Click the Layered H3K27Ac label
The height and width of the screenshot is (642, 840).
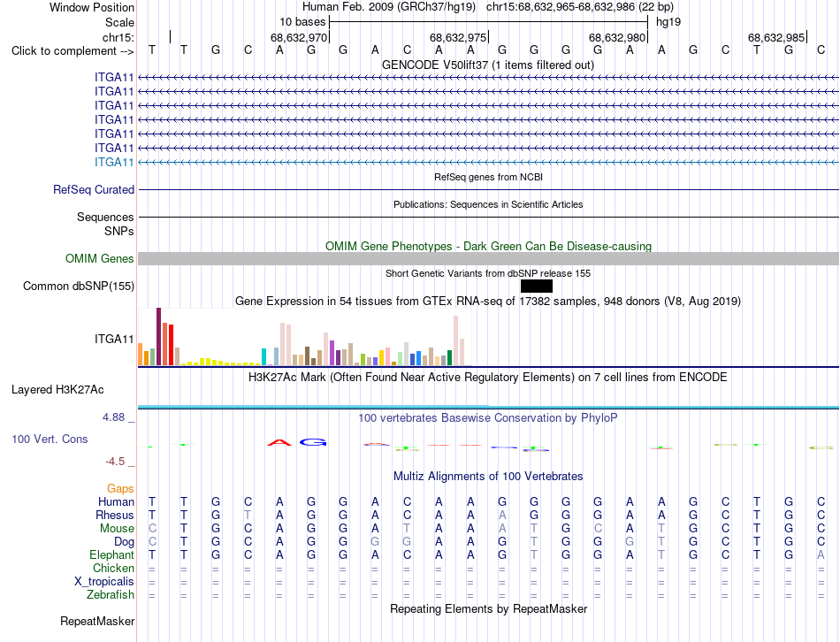(x=57, y=390)
